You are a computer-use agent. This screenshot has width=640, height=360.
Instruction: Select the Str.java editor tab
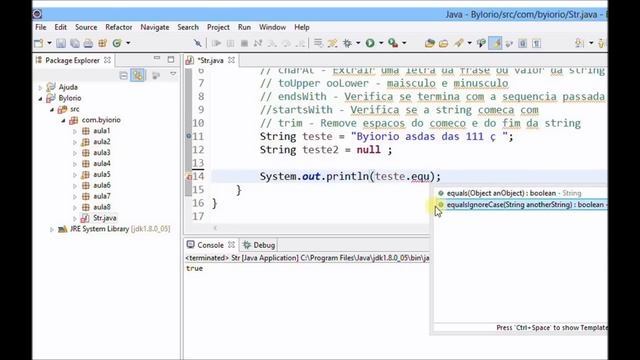(x=210, y=60)
